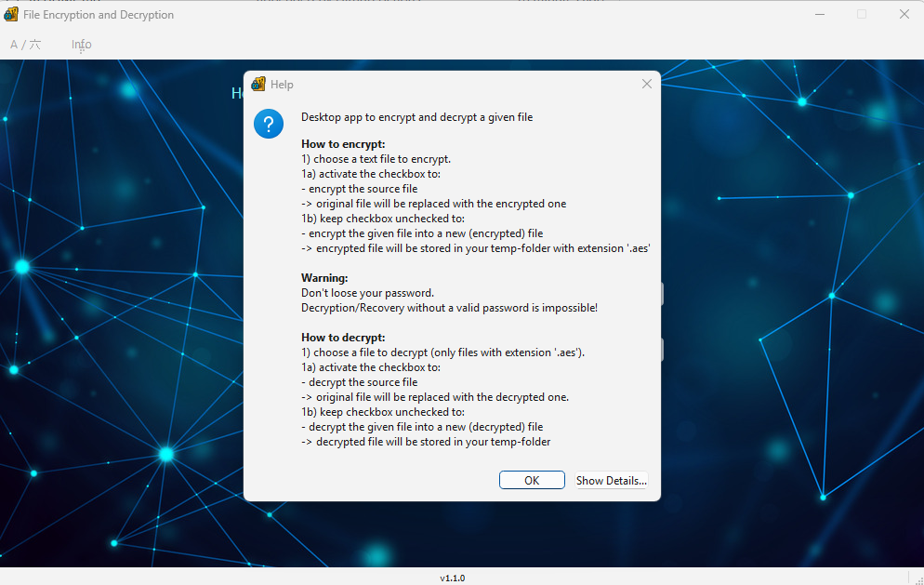This screenshot has width=924, height=585.
Task: Click the blue question mark help icon
Action: click(269, 123)
